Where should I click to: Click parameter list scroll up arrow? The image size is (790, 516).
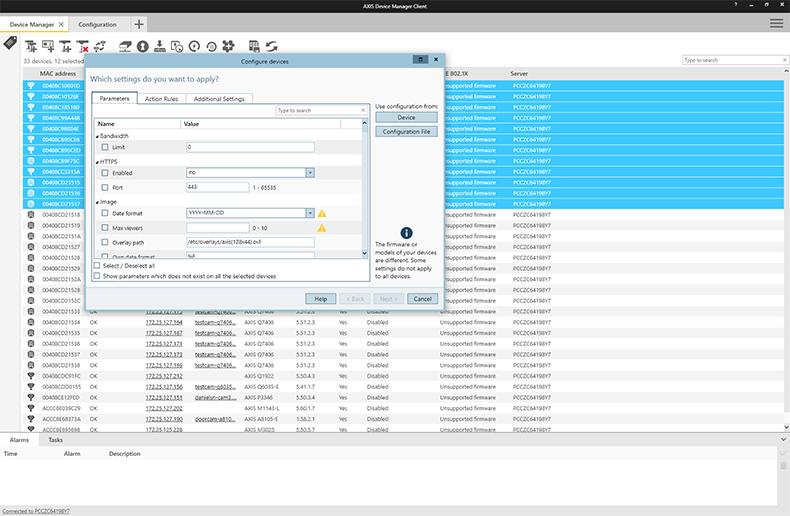point(364,123)
